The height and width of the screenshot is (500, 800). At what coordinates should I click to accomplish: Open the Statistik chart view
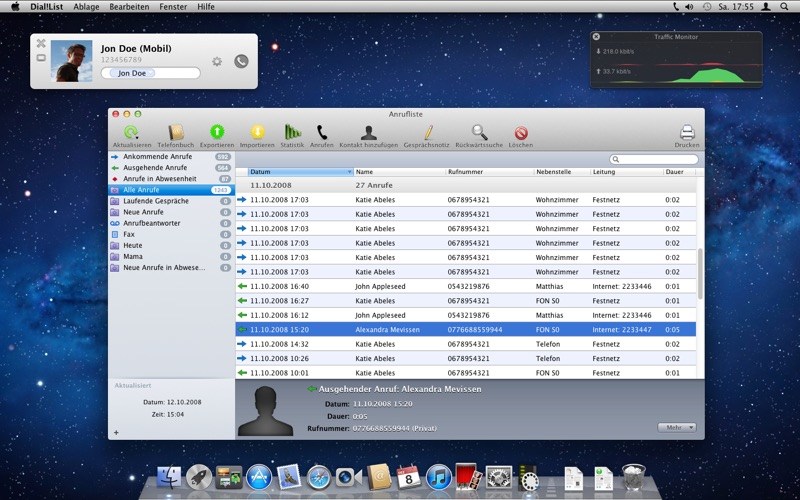(292, 132)
